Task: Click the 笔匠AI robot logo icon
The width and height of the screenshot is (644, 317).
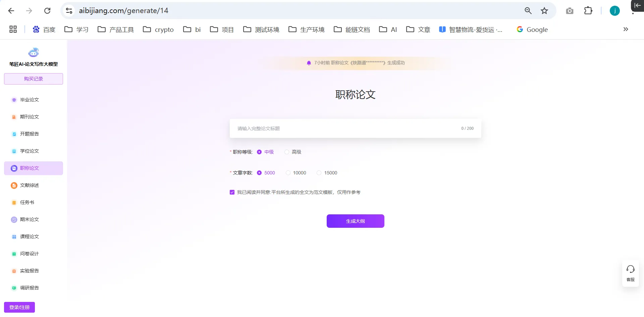Action: click(34, 52)
